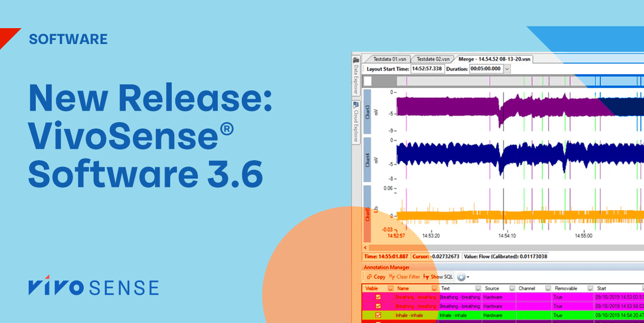Click the 14:55:00 time axis label

point(583,236)
